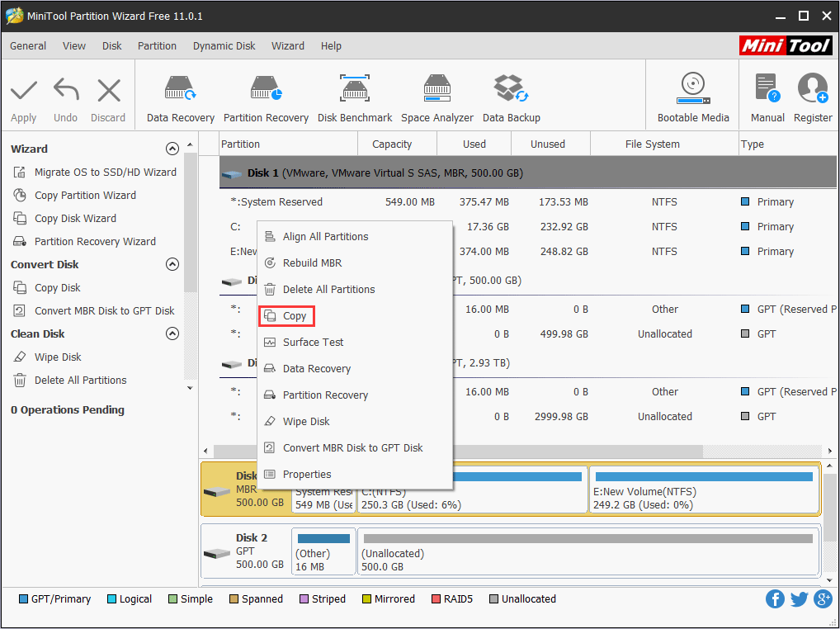Open the Dynamic Disk menu
The width and height of the screenshot is (840, 629).
tap(224, 46)
